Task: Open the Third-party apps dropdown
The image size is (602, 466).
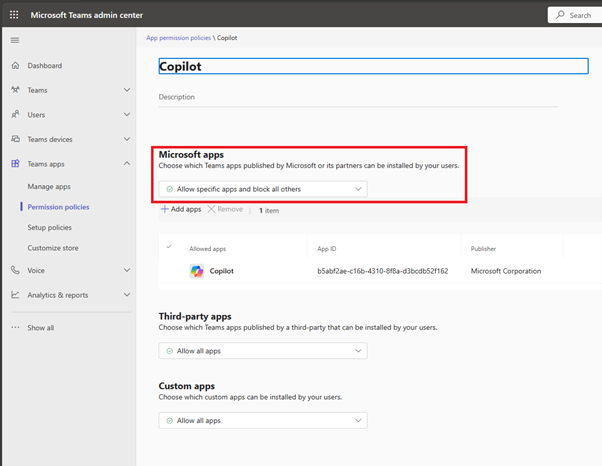Action: [x=263, y=351]
